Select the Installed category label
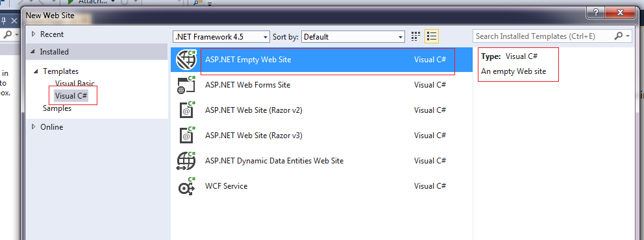644x240 pixels. 55,52
